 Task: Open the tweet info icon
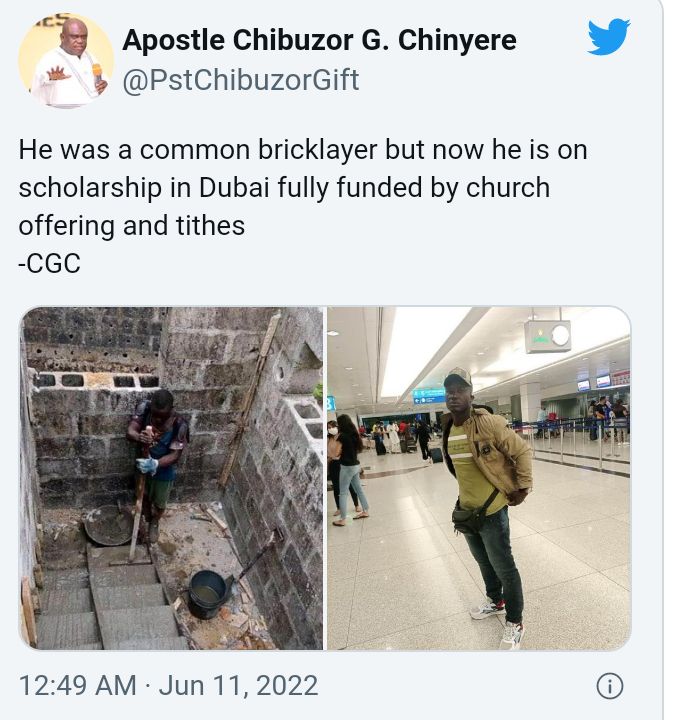tap(609, 686)
